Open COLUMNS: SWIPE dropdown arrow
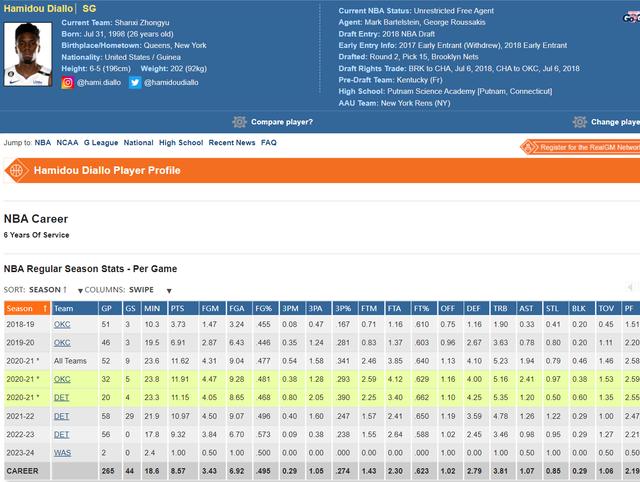Viewport: 640px width, 482px height. point(169,291)
